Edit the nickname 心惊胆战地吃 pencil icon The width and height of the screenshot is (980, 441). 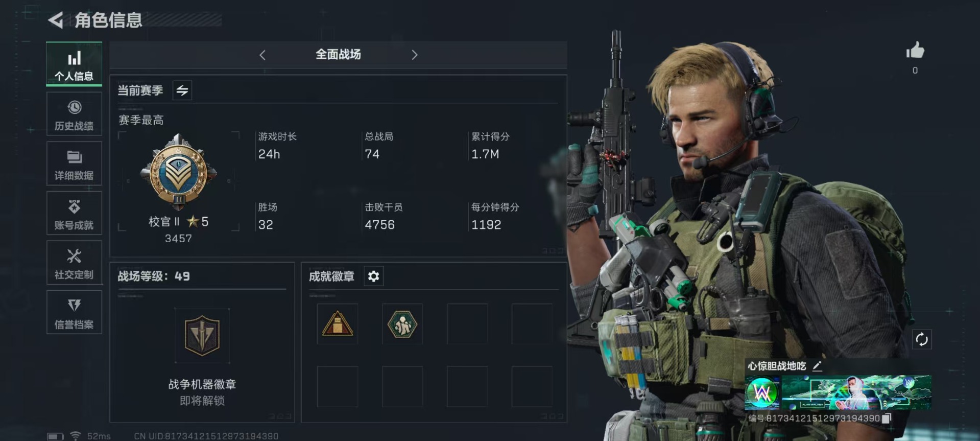(x=817, y=366)
